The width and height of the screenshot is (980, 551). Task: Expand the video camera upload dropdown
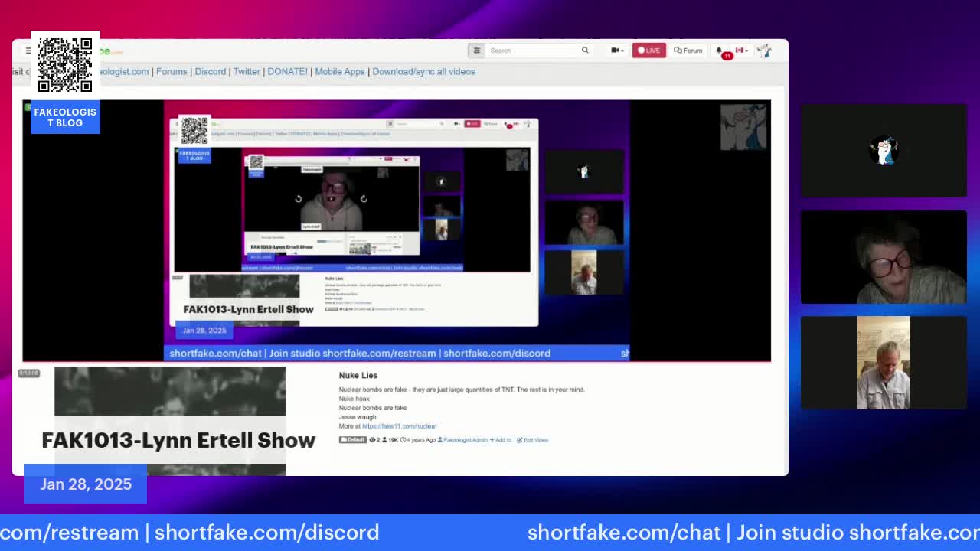[616, 51]
